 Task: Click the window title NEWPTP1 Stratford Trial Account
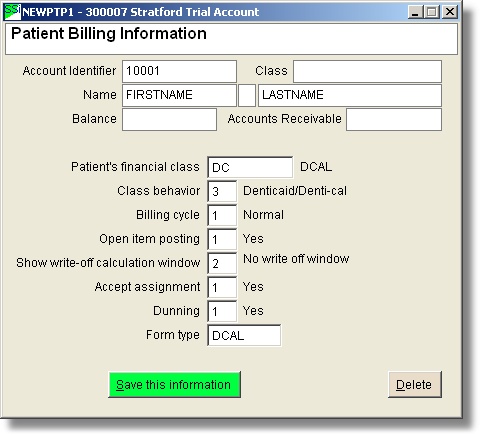pyautogui.click(x=141, y=12)
